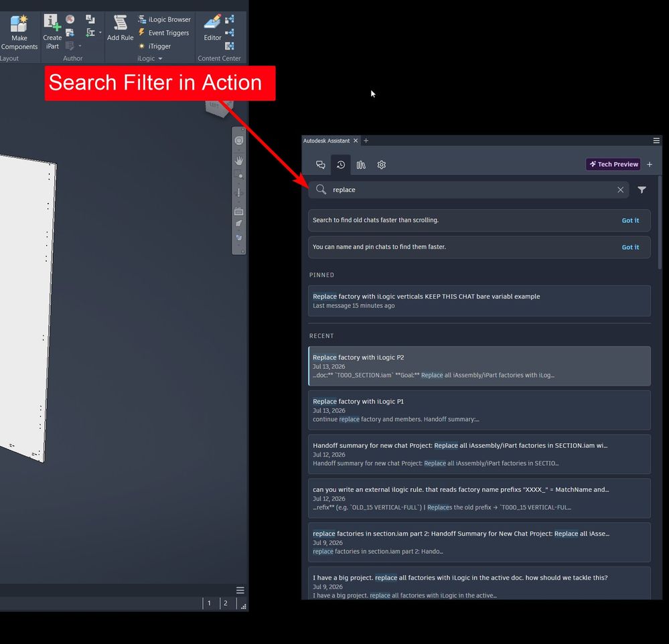Screen dimensions: 669x644
Task: Select the Orbit tool in navigation bar
Action: (x=239, y=193)
